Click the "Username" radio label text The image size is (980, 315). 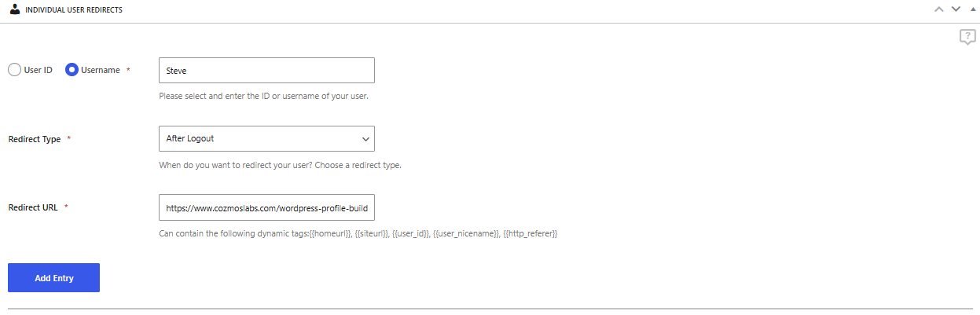(101, 70)
